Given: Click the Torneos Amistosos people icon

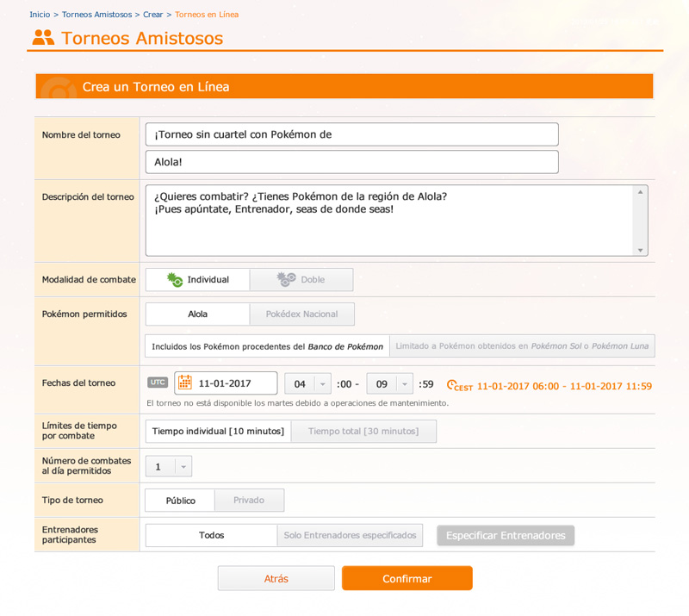Looking at the screenshot, I should [x=43, y=38].
